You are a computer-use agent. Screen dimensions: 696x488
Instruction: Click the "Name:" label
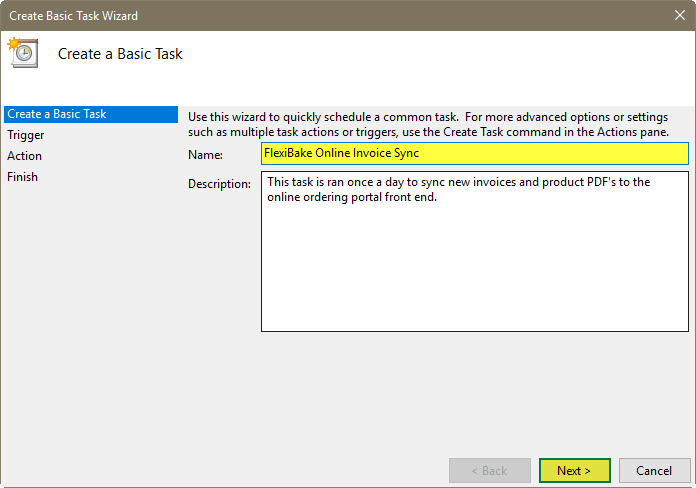[x=206, y=155]
